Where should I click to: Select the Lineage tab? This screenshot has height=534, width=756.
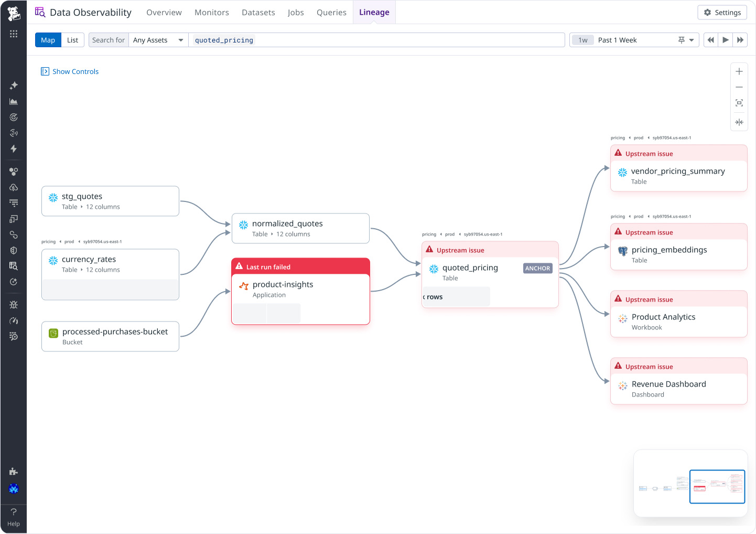[374, 12]
